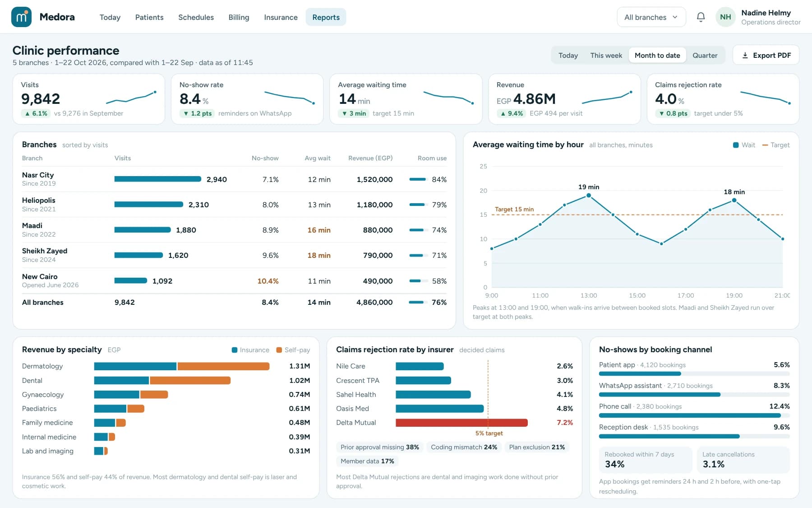Switch period to Today
Screen dimensions: 812x508
pyautogui.click(x=568, y=55)
